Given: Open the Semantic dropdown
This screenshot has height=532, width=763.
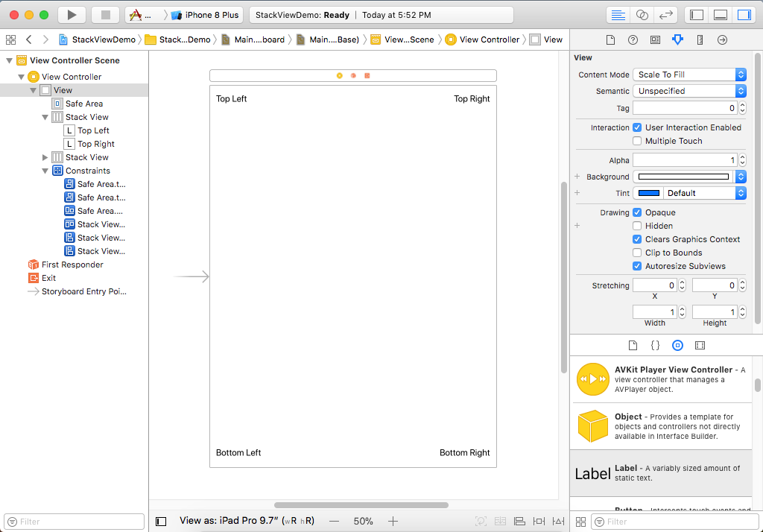Looking at the screenshot, I should pyautogui.click(x=689, y=91).
